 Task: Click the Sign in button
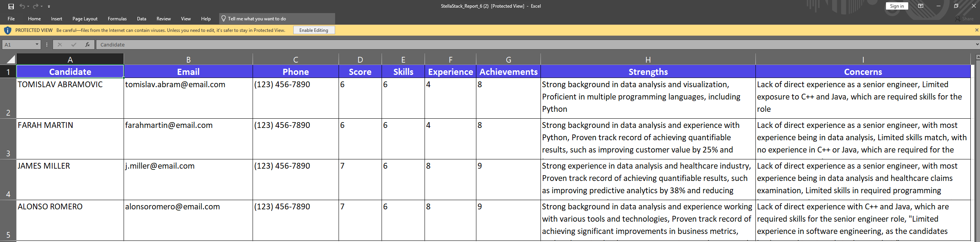(897, 6)
